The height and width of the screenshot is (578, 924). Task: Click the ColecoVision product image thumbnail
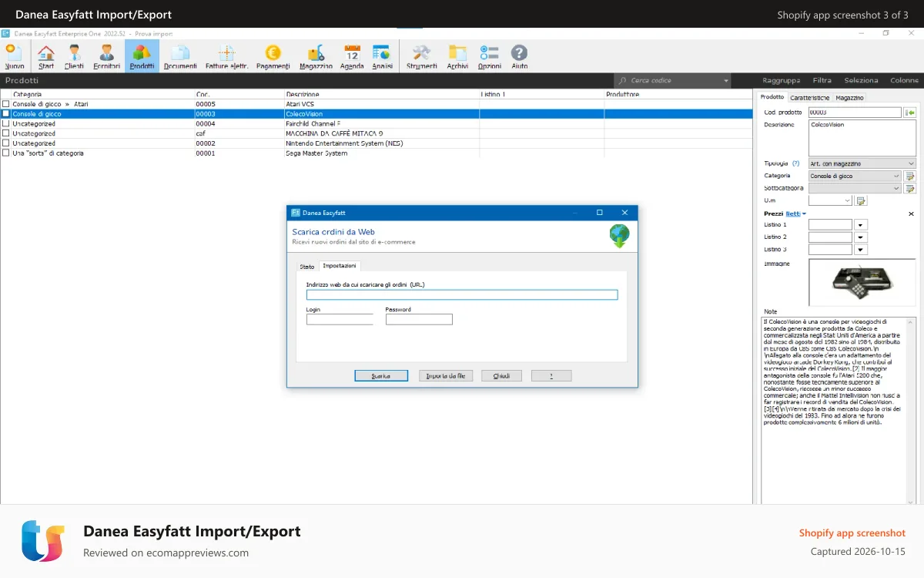862,282
